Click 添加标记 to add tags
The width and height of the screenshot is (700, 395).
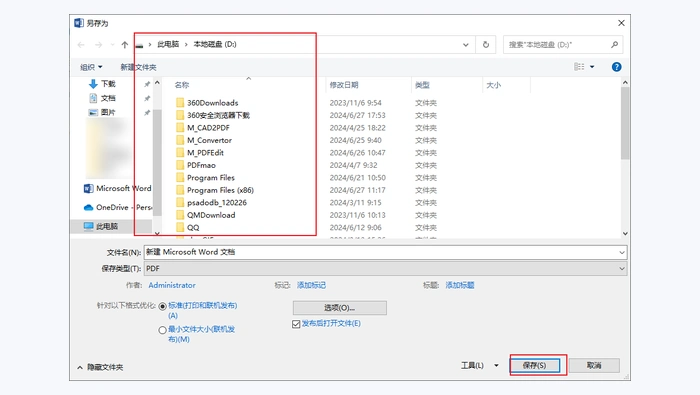point(311,285)
